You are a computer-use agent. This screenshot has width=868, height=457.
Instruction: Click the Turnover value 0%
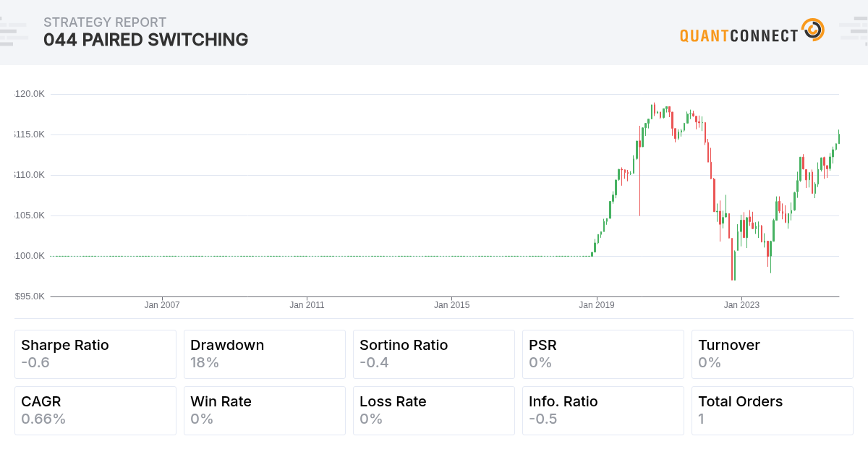710,362
